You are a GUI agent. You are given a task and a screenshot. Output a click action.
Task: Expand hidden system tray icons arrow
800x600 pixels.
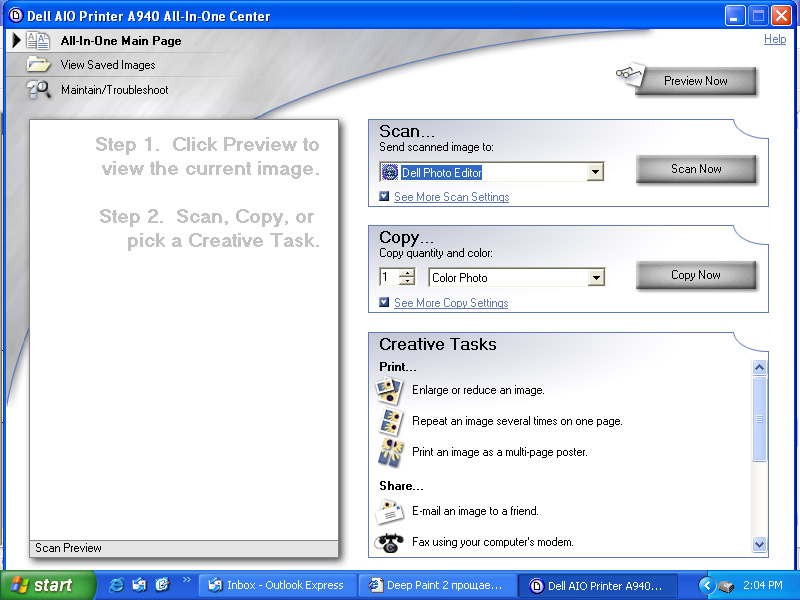pyautogui.click(x=707, y=585)
